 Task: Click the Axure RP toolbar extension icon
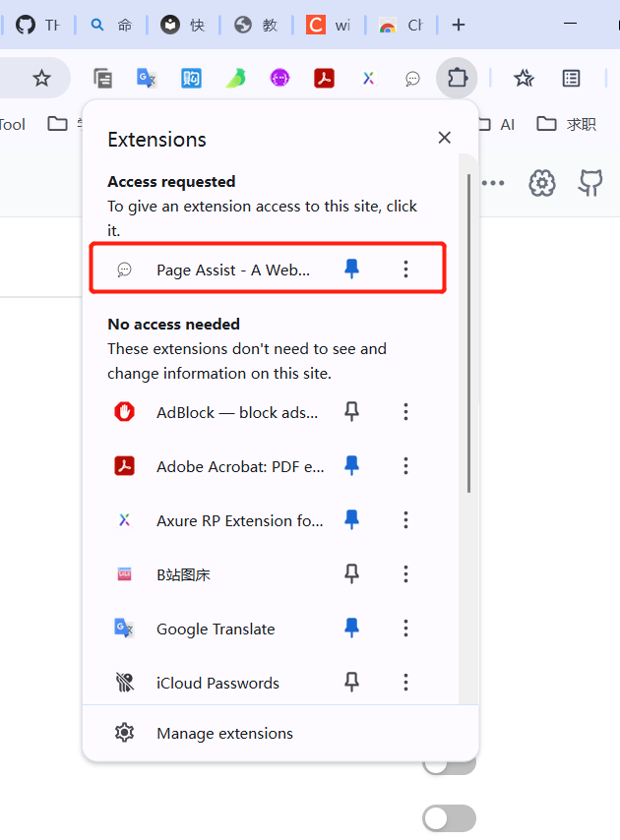coord(368,78)
